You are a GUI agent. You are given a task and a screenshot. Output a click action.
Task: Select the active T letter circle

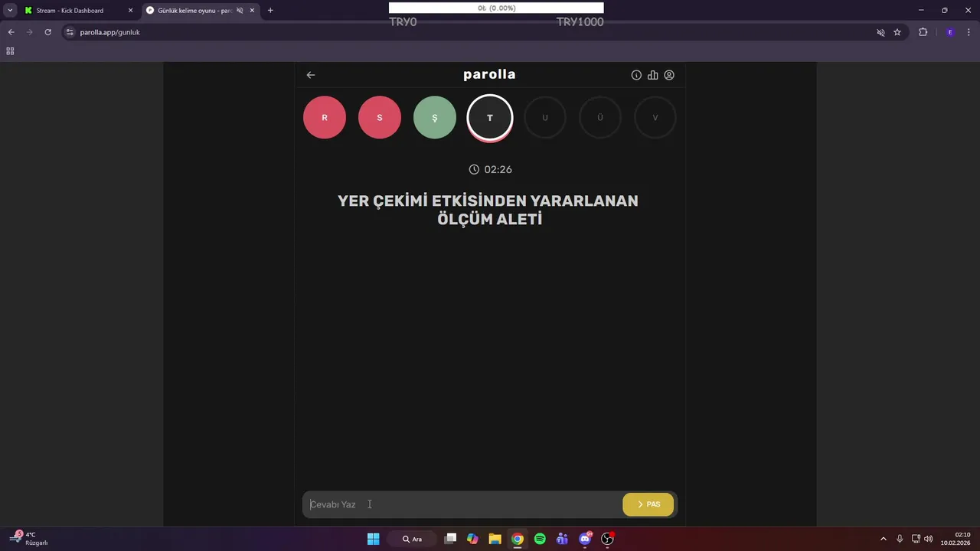(x=490, y=118)
